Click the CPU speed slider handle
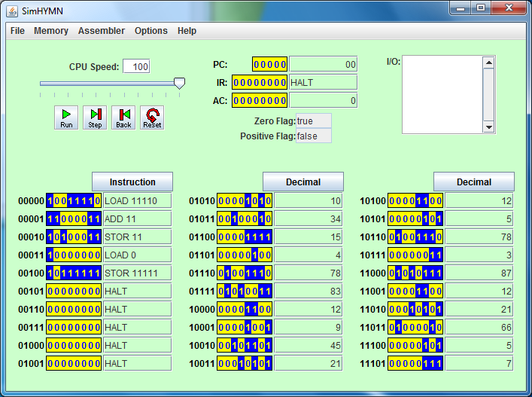 pyautogui.click(x=179, y=83)
